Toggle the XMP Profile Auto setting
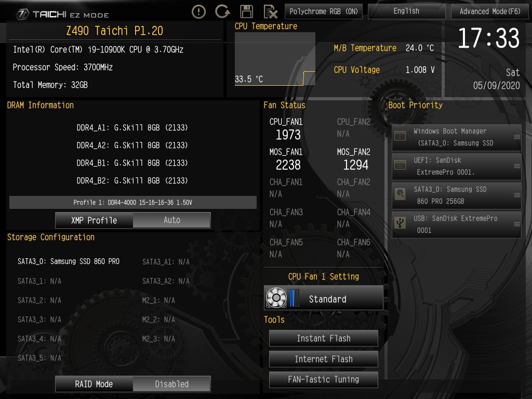This screenshot has width=532, height=399. 133,220
